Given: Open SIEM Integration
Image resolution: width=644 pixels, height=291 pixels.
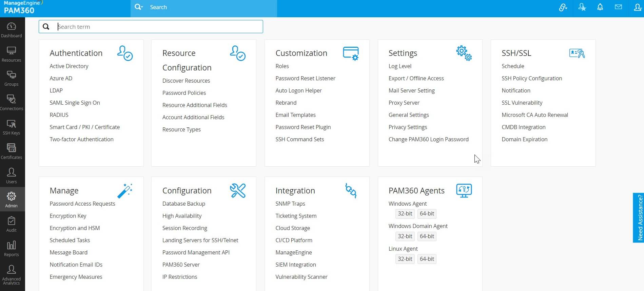Looking at the screenshot, I should point(296,265).
